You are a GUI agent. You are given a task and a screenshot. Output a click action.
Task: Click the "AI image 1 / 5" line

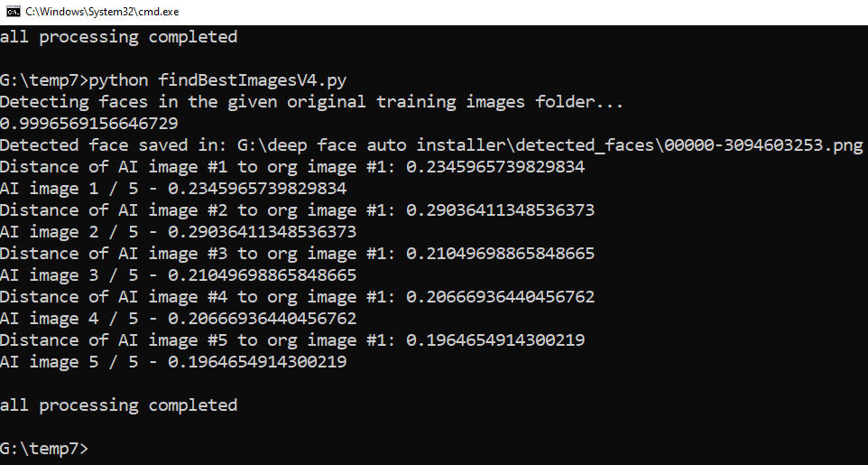point(173,189)
